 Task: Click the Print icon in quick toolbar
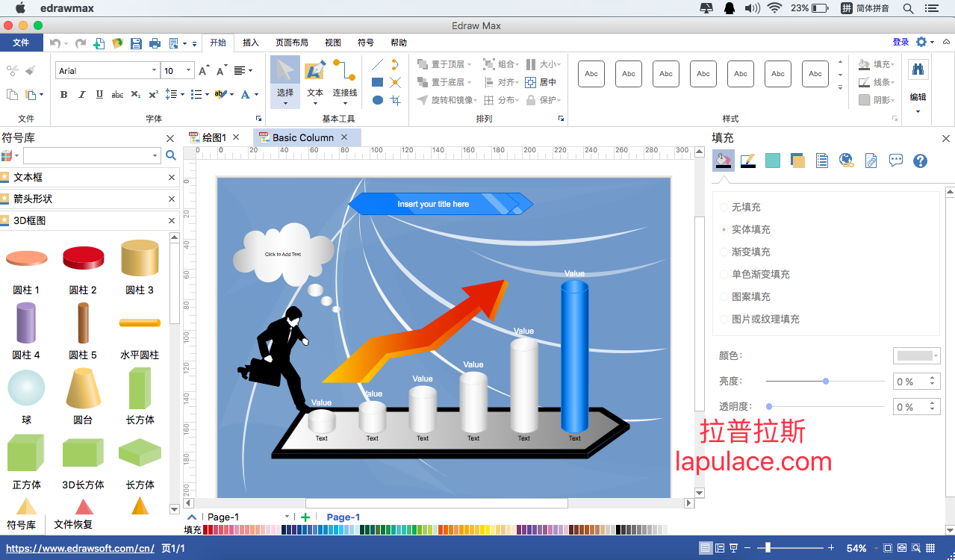(x=155, y=43)
